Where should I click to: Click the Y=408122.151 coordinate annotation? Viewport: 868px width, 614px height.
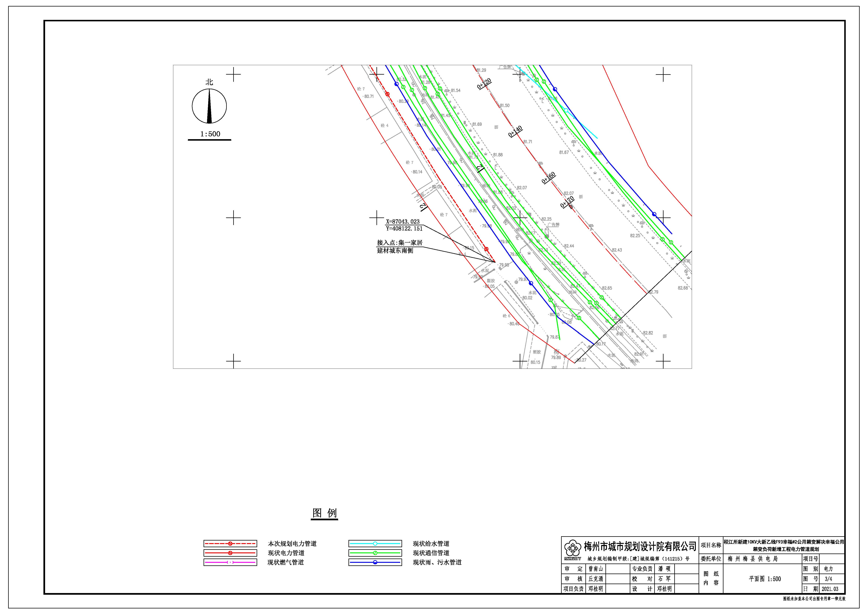pos(404,228)
